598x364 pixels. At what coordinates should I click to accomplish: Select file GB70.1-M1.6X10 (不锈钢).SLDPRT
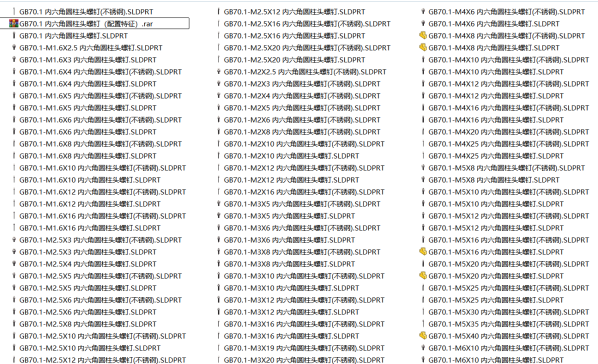click(103, 168)
